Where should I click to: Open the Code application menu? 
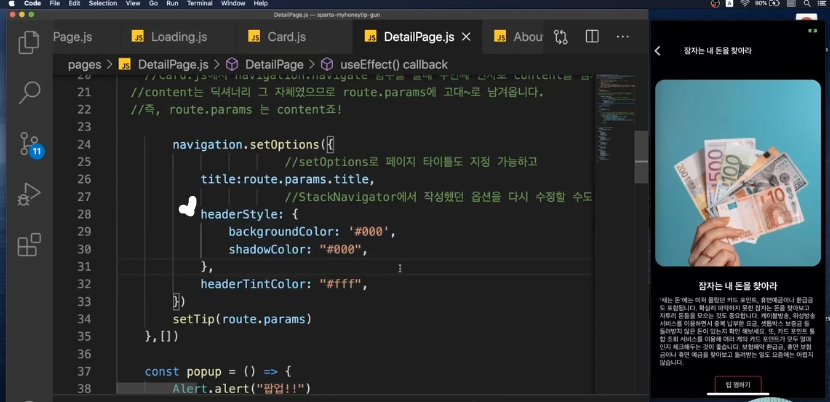coord(32,3)
